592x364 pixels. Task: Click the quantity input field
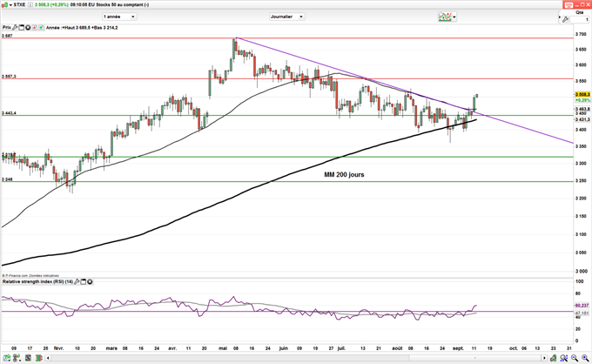point(581,19)
